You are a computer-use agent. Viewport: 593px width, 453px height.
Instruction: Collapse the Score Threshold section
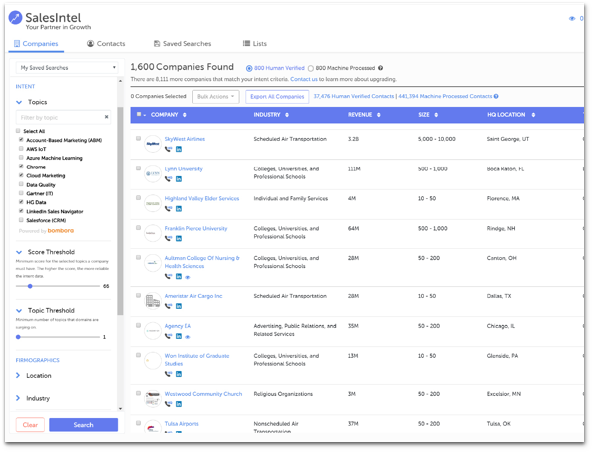19,252
